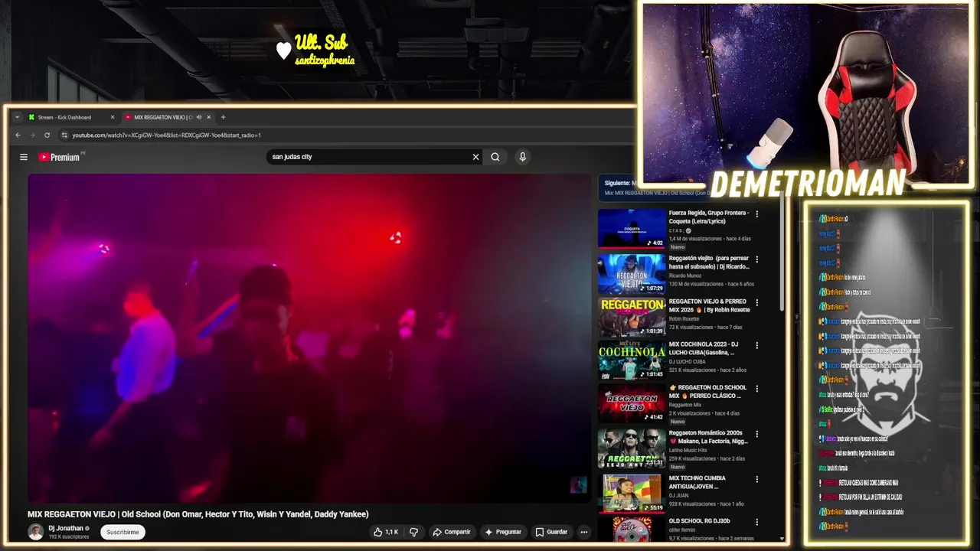Image resolution: width=980 pixels, height=551 pixels.
Task: Open more actions ellipsis below video
Action: point(584,532)
